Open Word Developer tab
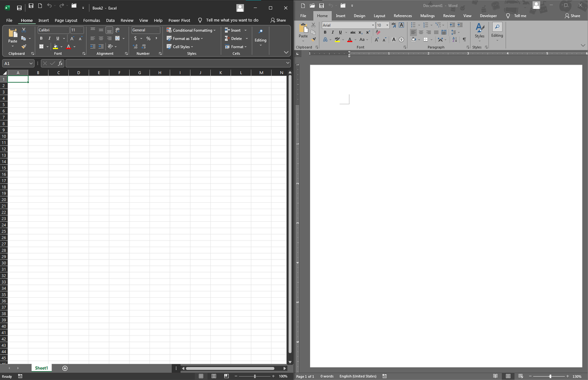588x380 pixels. [x=488, y=16]
